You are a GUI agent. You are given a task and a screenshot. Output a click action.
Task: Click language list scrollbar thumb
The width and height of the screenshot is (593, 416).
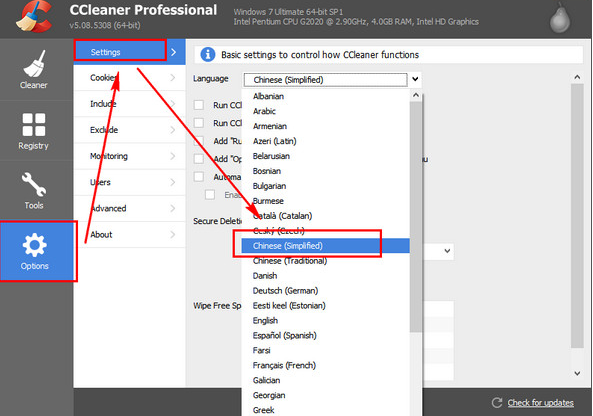coord(416,217)
